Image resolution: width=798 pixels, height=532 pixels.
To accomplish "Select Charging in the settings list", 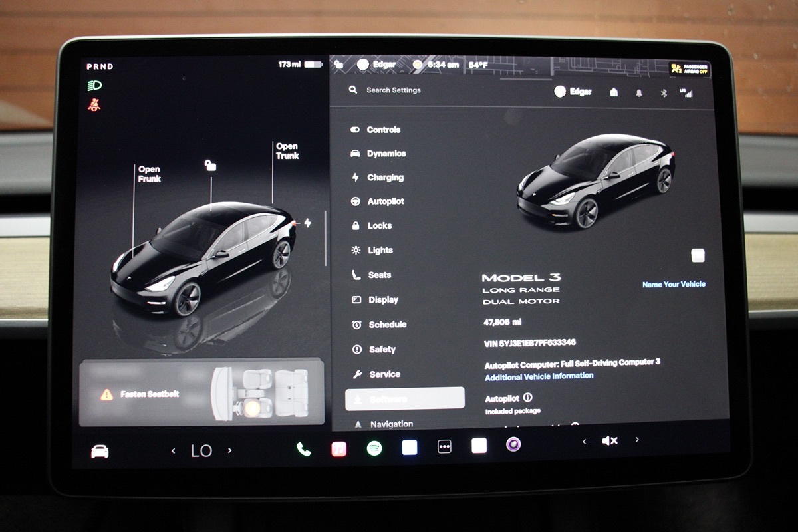I will pos(384,178).
